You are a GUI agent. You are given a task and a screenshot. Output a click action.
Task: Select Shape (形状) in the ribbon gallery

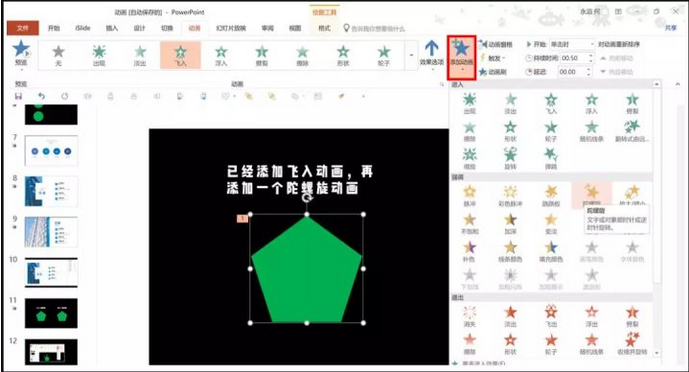(x=343, y=55)
